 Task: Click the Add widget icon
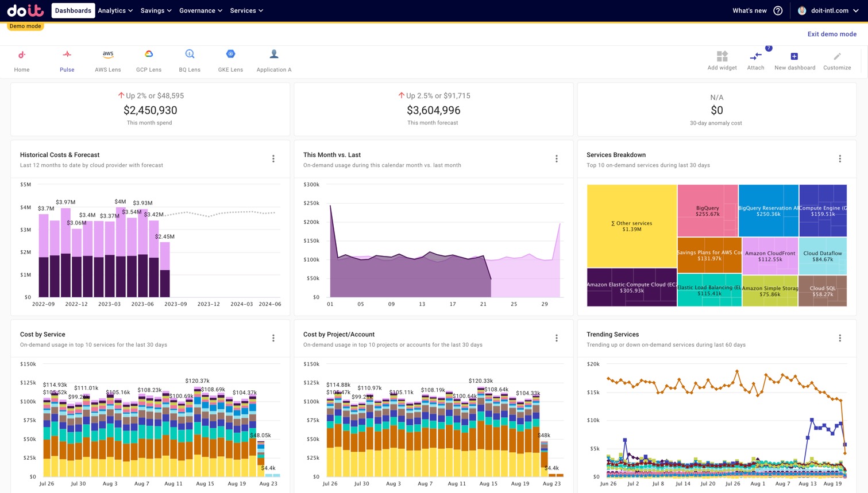tap(722, 60)
